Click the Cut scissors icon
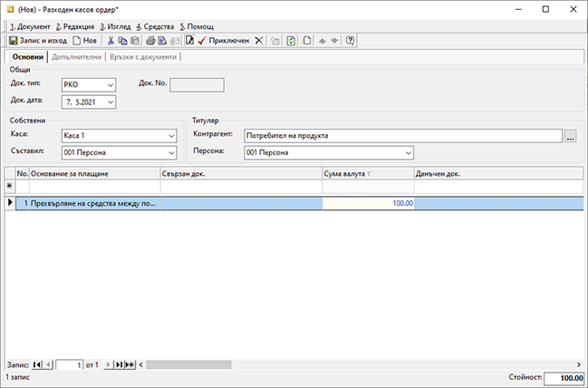This screenshot has width=588, height=388. (x=111, y=41)
